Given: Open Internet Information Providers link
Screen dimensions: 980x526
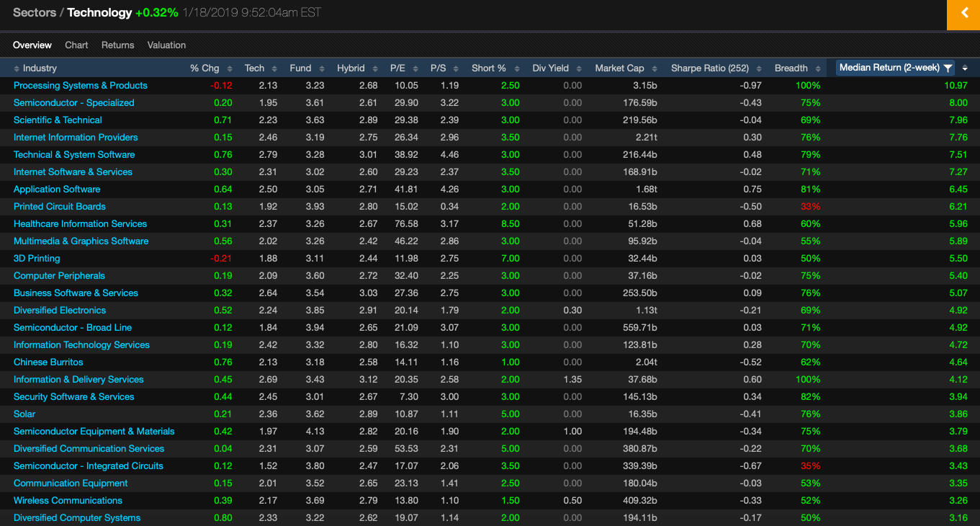Looking at the screenshot, I should (76, 137).
